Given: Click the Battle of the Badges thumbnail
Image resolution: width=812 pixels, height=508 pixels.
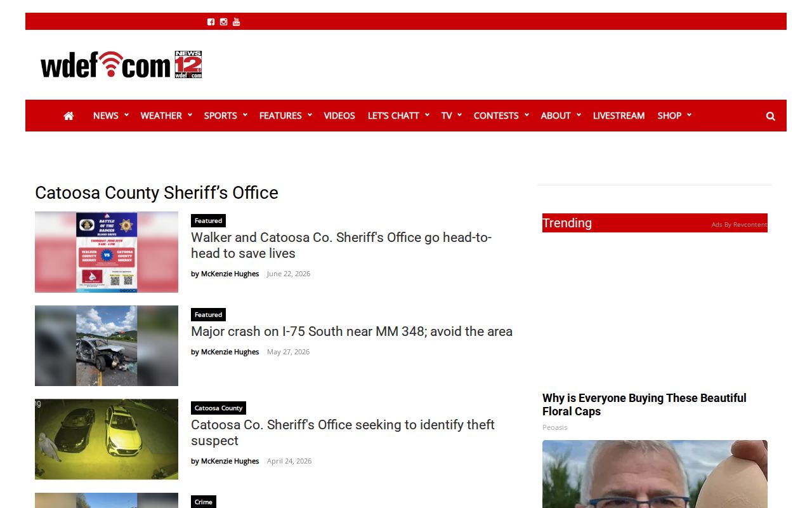Looking at the screenshot, I should point(107,252).
